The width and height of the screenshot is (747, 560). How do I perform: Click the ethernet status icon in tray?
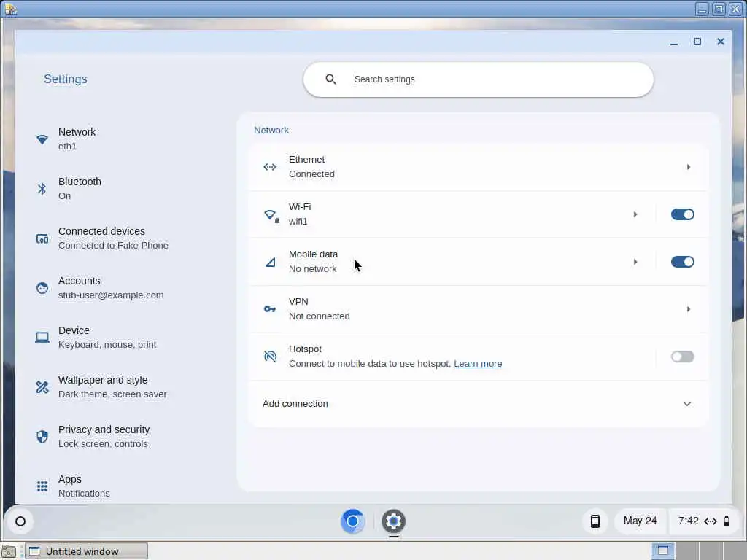(x=711, y=521)
